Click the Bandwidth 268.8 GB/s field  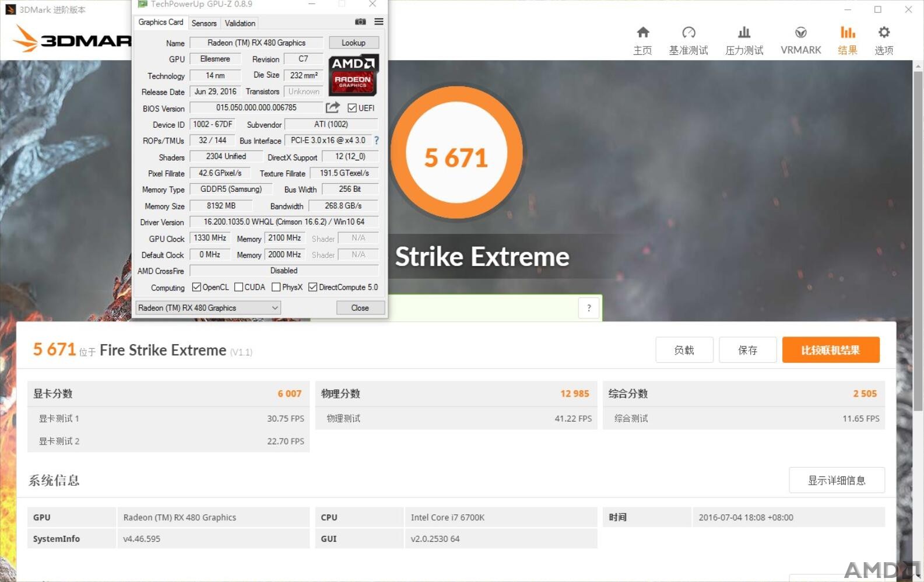[343, 206]
